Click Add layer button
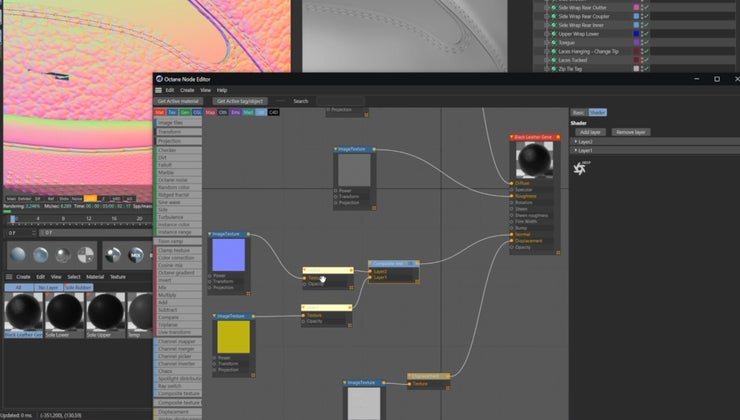This screenshot has height=420, width=740. point(590,132)
